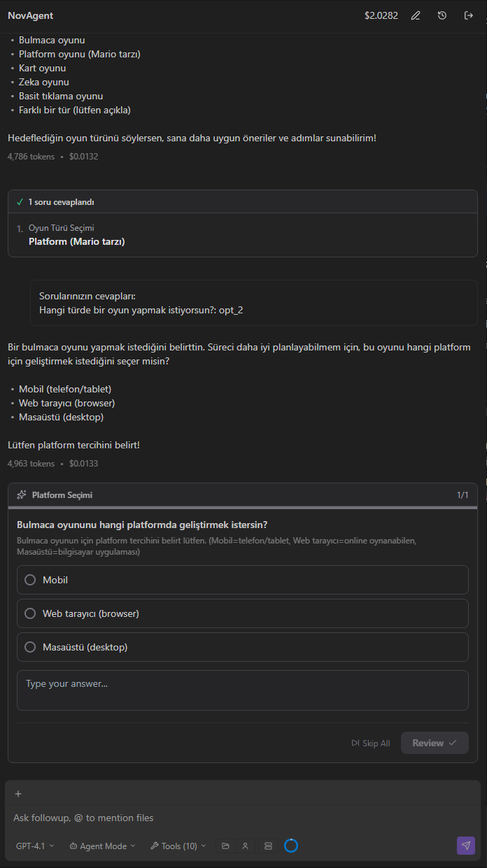This screenshot has width=487, height=868.
Task: Expand the Tools (10) dropdown
Action: pos(178,846)
